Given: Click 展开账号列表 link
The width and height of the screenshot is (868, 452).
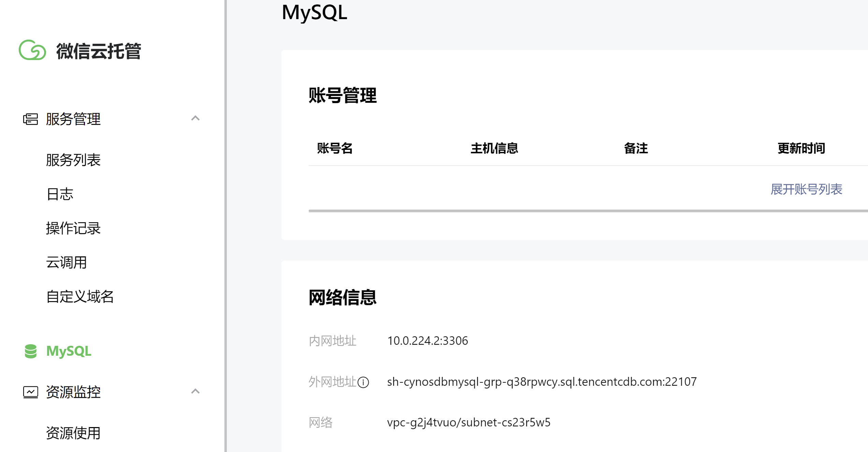Looking at the screenshot, I should tap(806, 189).
